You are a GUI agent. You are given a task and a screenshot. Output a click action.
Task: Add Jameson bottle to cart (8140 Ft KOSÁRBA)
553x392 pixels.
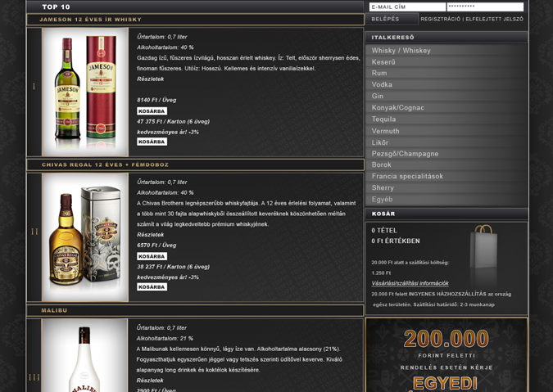click(152, 111)
